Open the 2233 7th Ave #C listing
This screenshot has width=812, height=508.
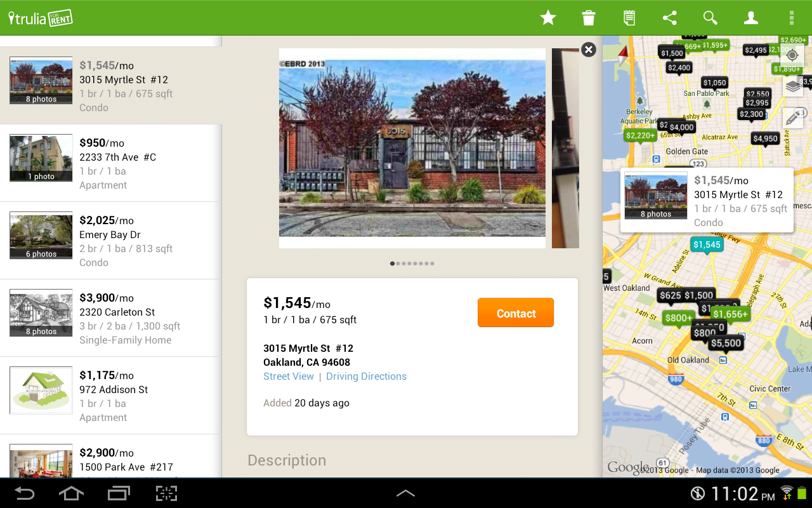pyautogui.click(x=111, y=163)
